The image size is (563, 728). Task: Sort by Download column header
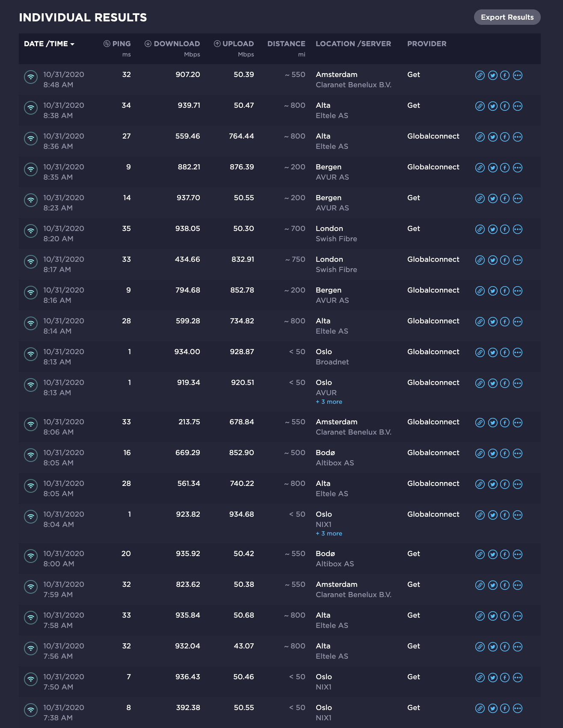pos(172,44)
